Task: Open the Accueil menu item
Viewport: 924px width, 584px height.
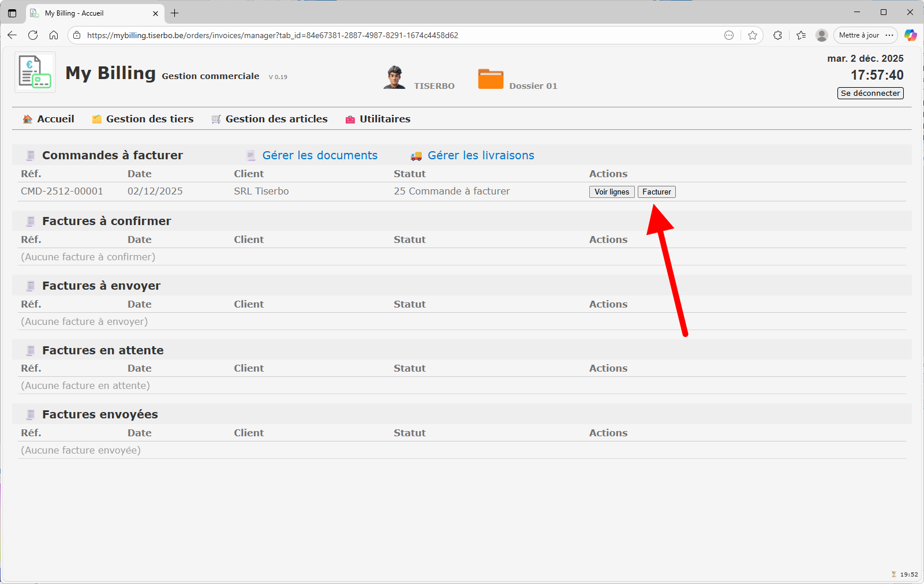Action: [x=55, y=119]
